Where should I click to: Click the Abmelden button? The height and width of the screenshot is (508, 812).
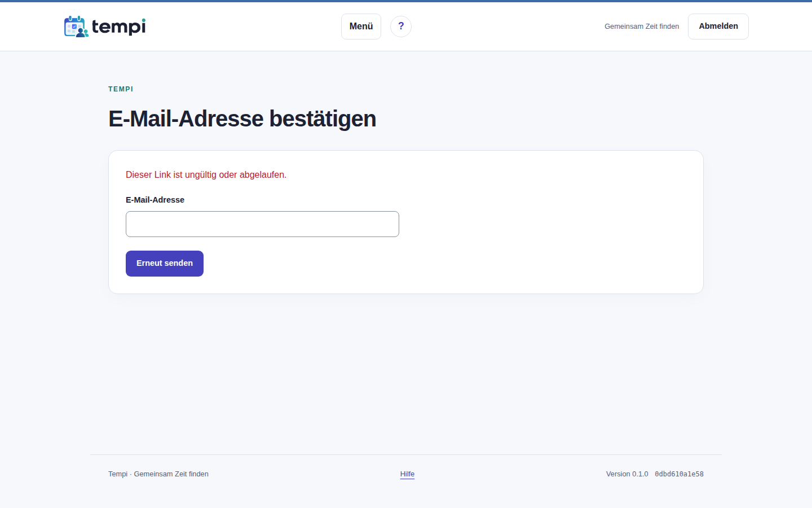click(718, 27)
